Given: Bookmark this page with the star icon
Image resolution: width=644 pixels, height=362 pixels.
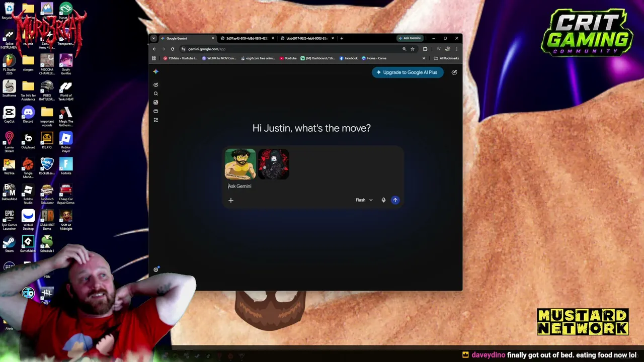Looking at the screenshot, I should 413,49.
